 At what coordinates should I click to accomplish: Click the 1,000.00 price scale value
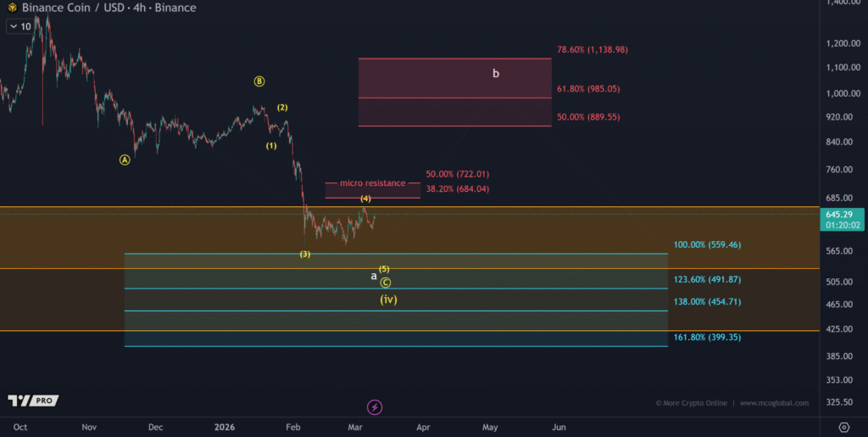843,93
